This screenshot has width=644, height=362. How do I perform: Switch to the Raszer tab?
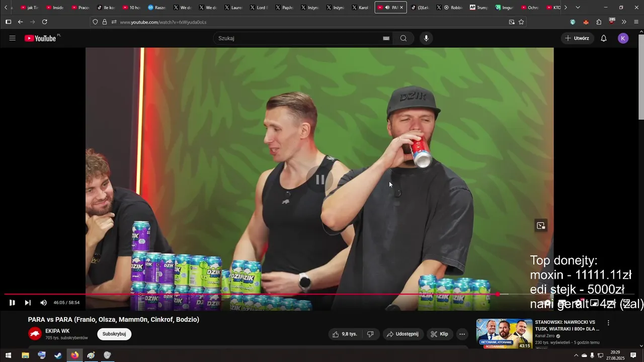pos(156,8)
